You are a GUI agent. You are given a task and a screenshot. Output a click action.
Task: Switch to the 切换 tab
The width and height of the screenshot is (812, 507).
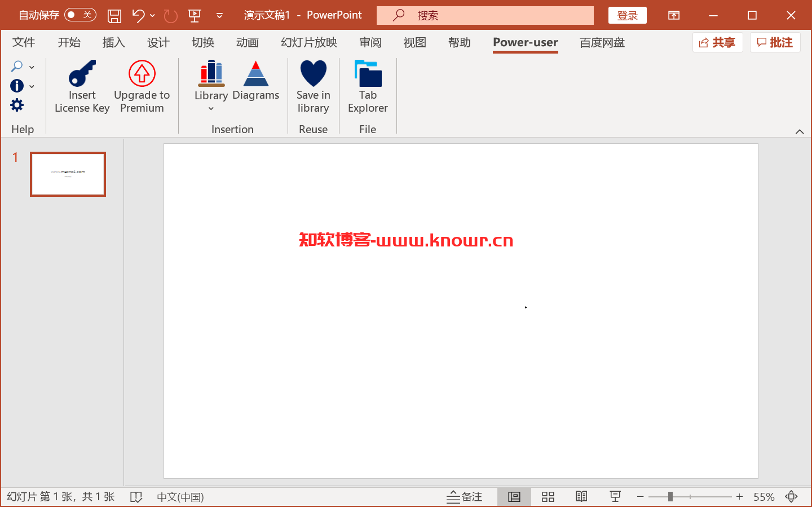pyautogui.click(x=203, y=42)
